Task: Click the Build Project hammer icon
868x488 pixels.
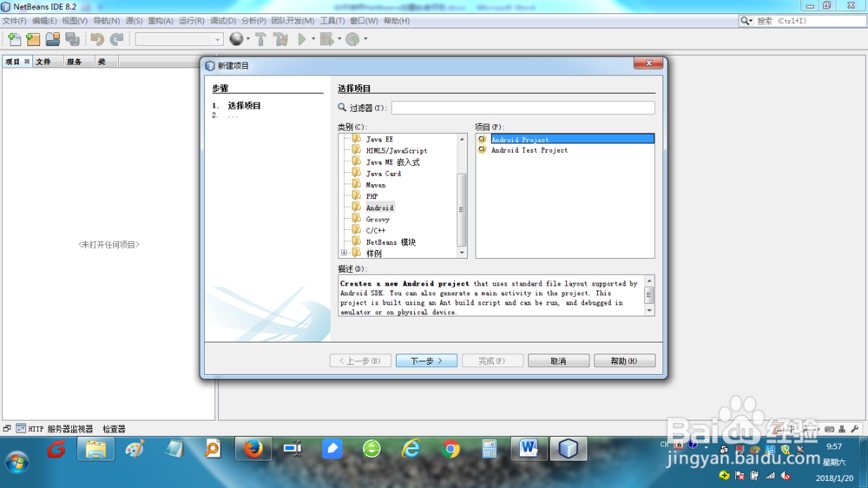Action: 260,39
